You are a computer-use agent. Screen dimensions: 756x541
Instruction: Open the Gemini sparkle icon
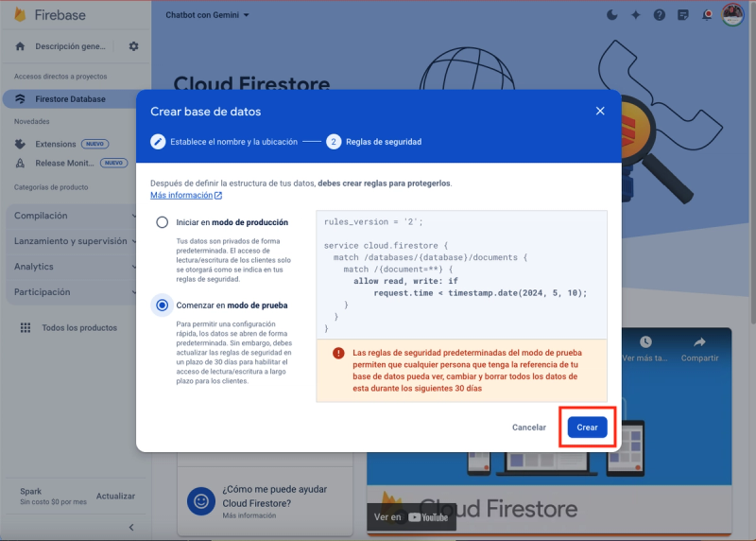(635, 15)
